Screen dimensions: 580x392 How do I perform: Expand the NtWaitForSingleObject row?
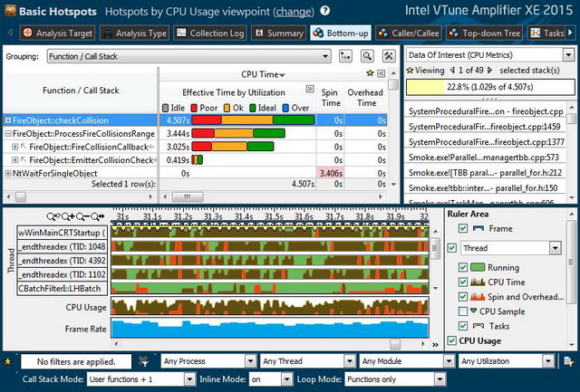point(8,173)
